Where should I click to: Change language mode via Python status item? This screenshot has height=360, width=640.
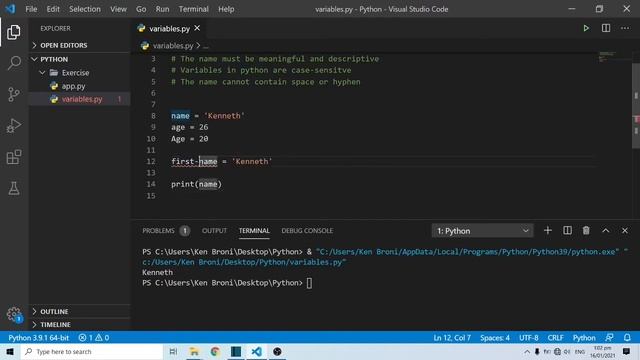[584, 338]
